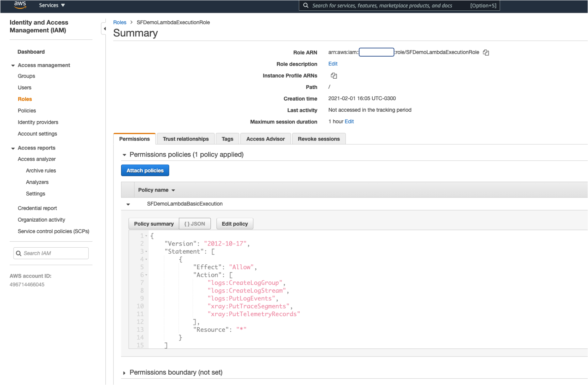The height and width of the screenshot is (385, 588).
Task: Copy the Instance Profile ARNs
Action: [x=334, y=75]
